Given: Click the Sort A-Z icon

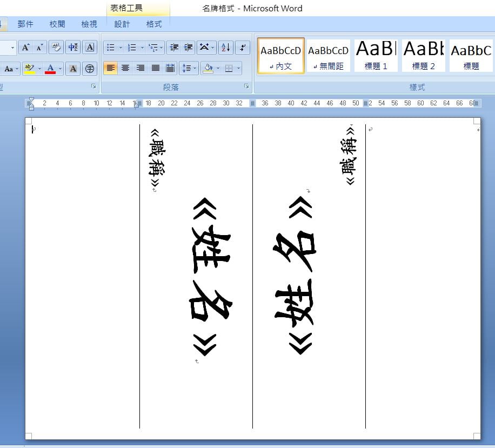Looking at the screenshot, I should (x=226, y=48).
